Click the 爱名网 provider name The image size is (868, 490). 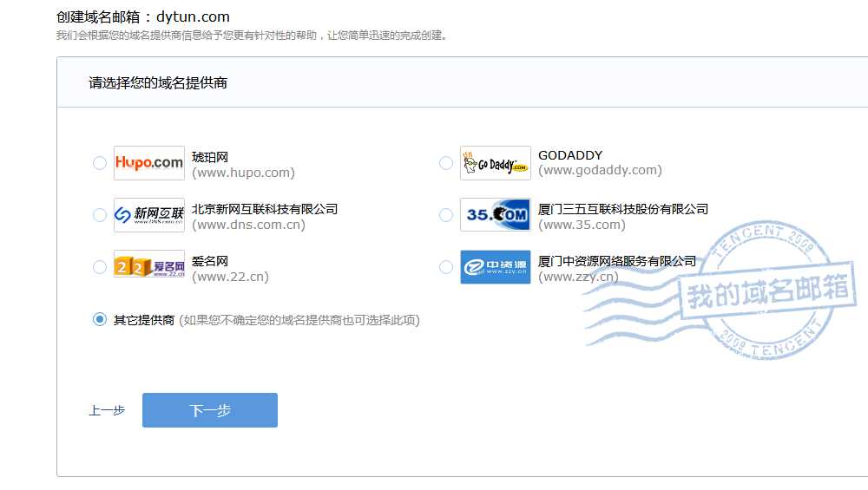(x=210, y=261)
